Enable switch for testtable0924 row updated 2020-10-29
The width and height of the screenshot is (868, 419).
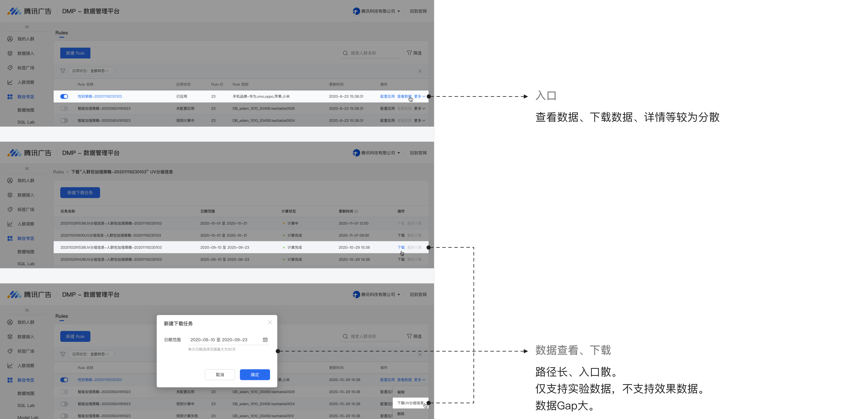pyautogui.click(x=64, y=404)
